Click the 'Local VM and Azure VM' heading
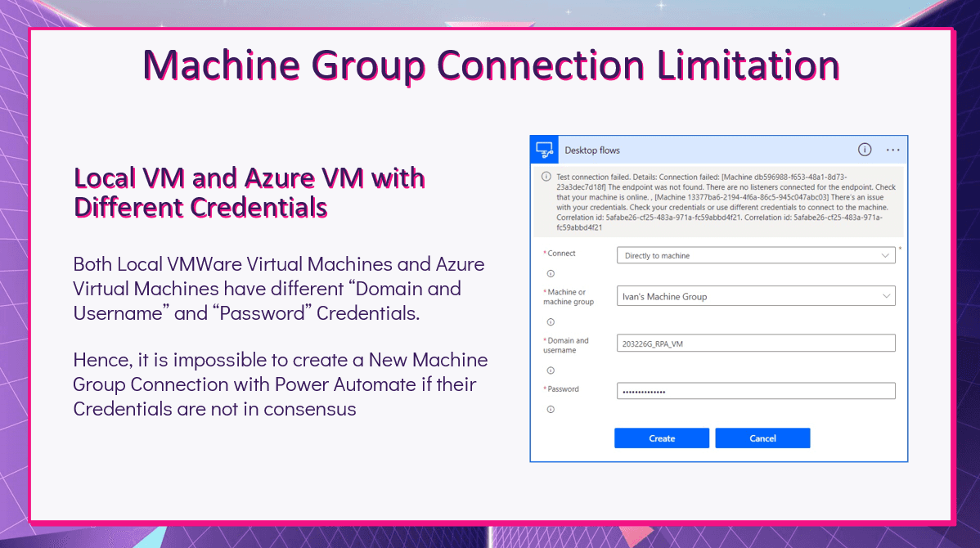This screenshot has height=548, width=980. click(x=249, y=192)
